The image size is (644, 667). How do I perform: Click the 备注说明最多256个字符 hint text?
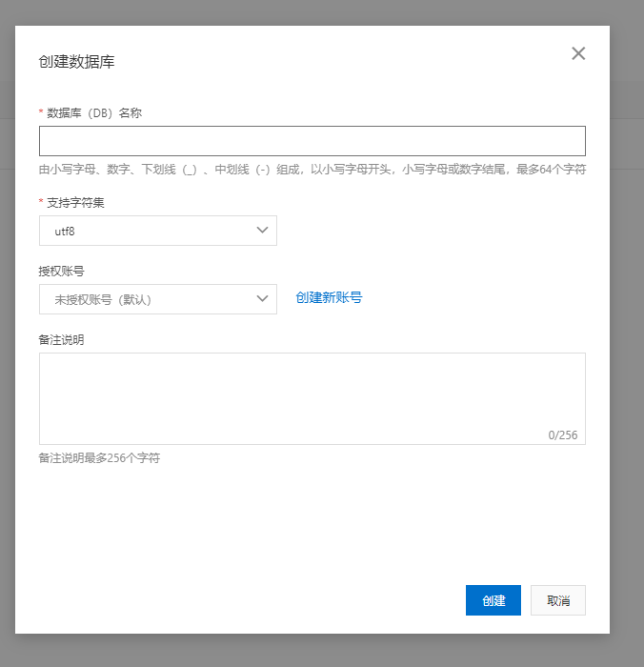99,458
